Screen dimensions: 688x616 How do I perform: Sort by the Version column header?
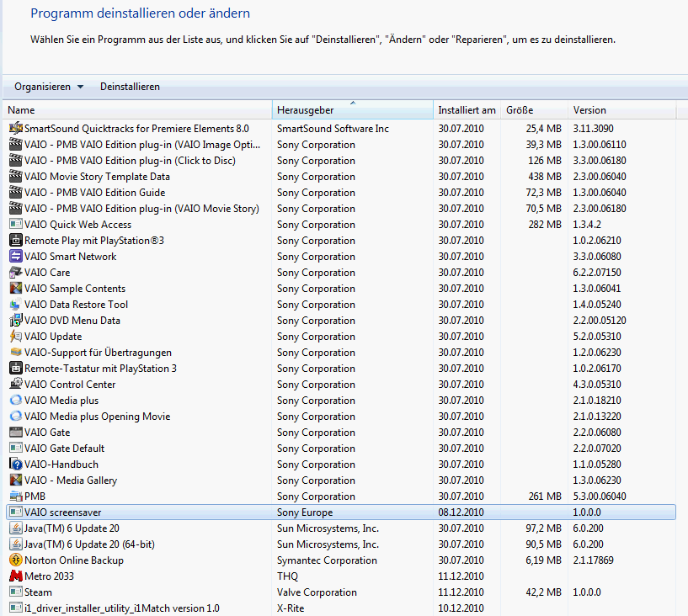pyautogui.click(x=621, y=110)
